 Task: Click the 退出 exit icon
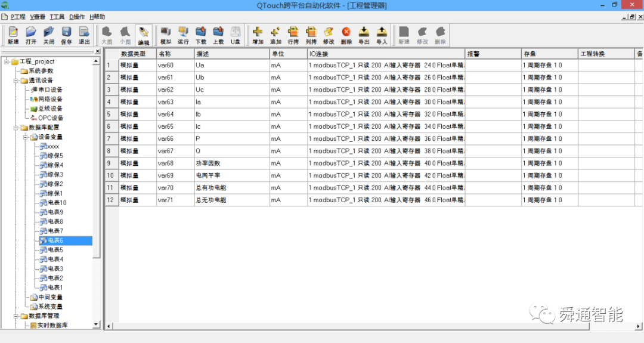click(x=84, y=35)
